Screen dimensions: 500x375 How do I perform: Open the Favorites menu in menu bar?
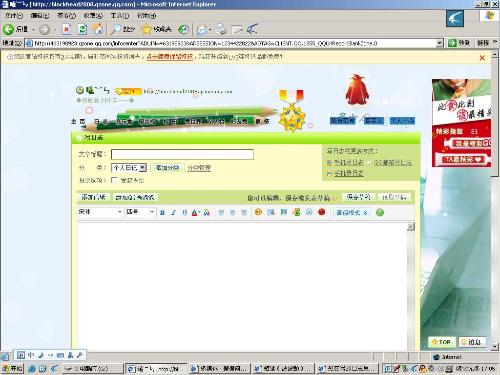click(x=93, y=15)
